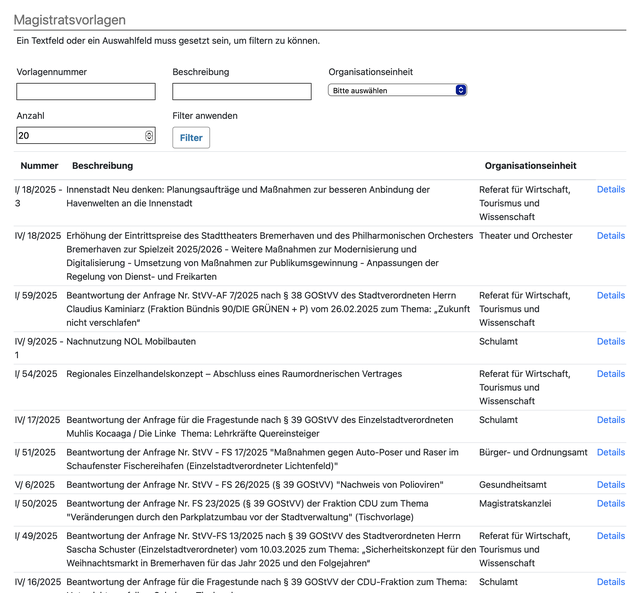Click the 'Parkplatzumbau vor der Stadtverwaltung' description
This screenshot has width=640, height=593.
(247, 510)
